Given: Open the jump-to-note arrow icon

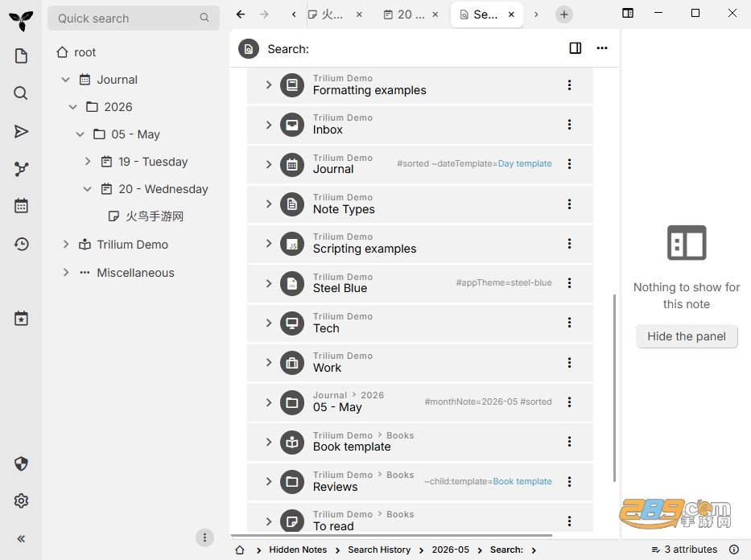Looking at the screenshot, I should coord(21,131).
